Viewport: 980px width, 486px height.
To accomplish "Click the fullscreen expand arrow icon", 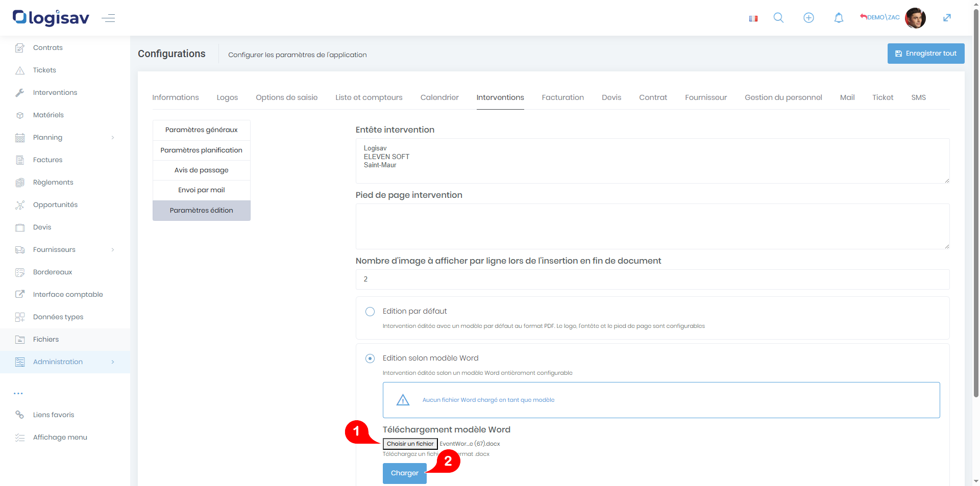I will 947,18.
